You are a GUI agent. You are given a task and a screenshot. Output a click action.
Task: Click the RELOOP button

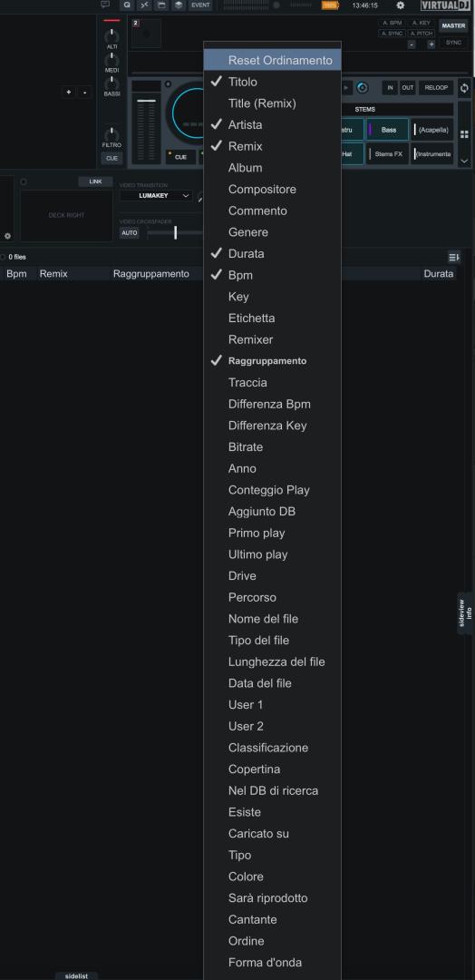coord(436,88)
